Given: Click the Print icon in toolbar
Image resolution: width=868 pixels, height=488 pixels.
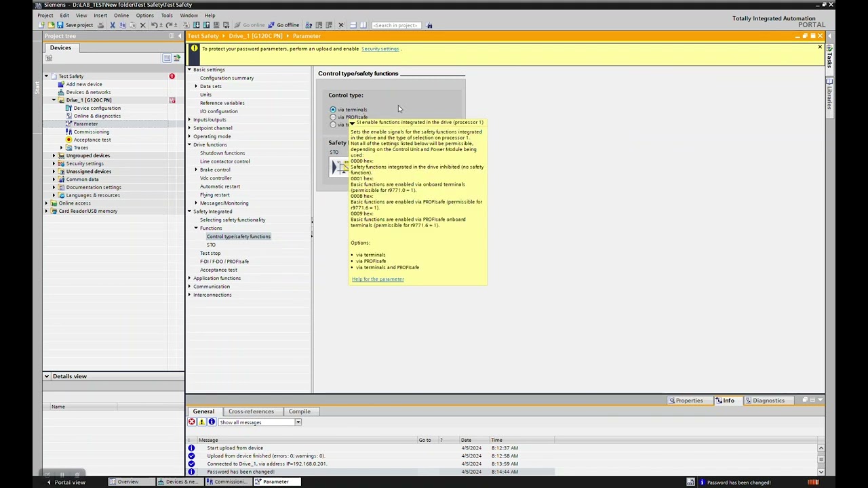Looking at the screenshot, I should [x=101, y=25].
